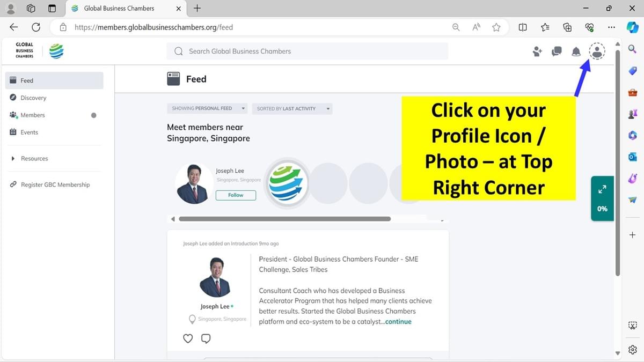644x362 pixels.
Task: Click the sidebar screenshot icon
Action: [x=633, y=326]
